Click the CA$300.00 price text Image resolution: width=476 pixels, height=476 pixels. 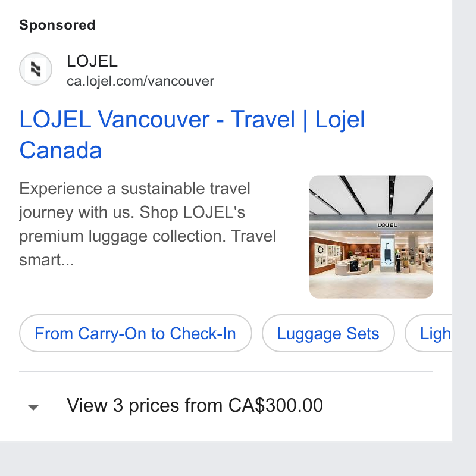click(x=275, y=405)
